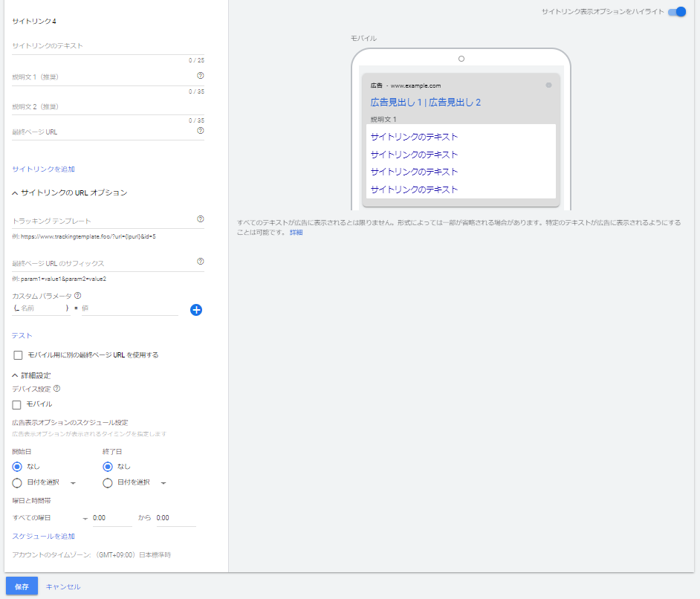
Task: Click アカウントのタイムゾーン text
Action: 91,555
